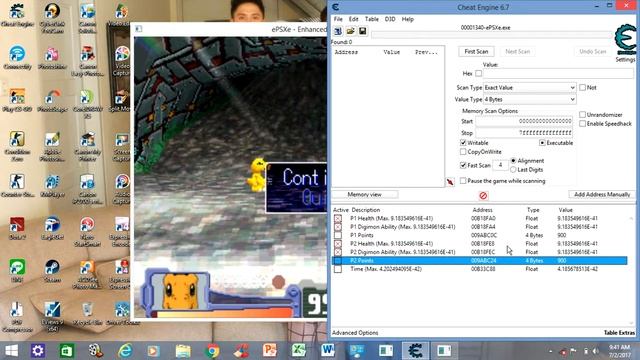This screenshot has height=360, width=640.
Task: Open Word from taskbar
Action: [328, 351]
